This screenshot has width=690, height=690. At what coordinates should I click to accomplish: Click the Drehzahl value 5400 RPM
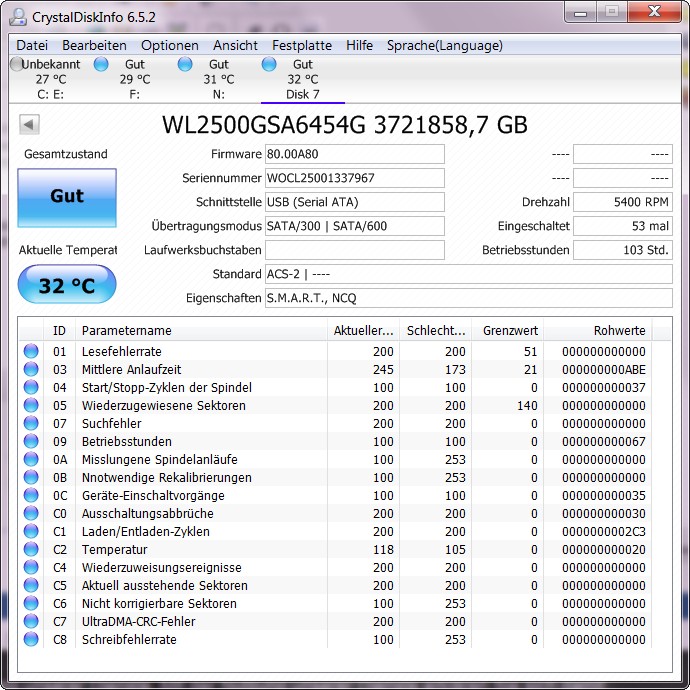pos(623,202)
